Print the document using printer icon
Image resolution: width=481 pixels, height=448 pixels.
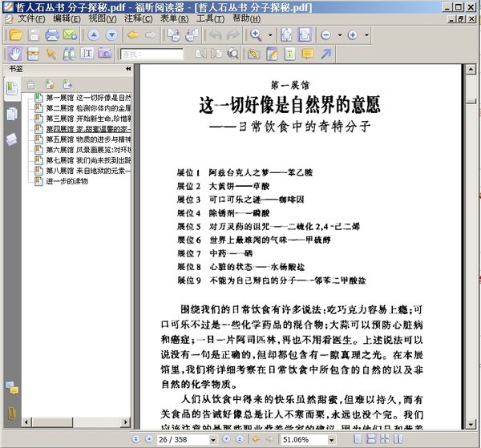[52, 35]
